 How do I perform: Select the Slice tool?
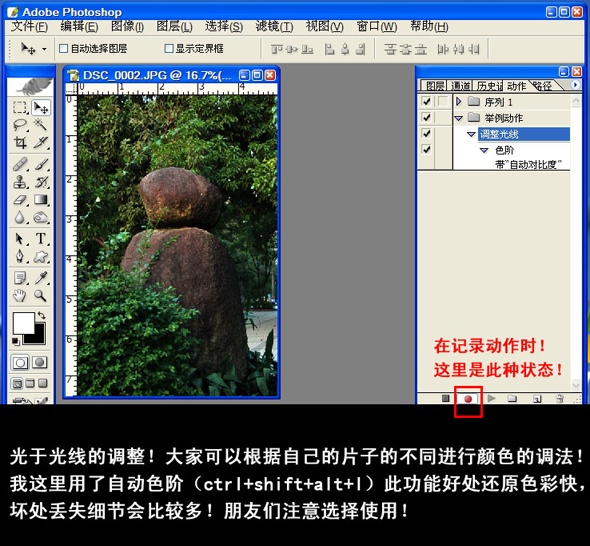coord(41,142)
